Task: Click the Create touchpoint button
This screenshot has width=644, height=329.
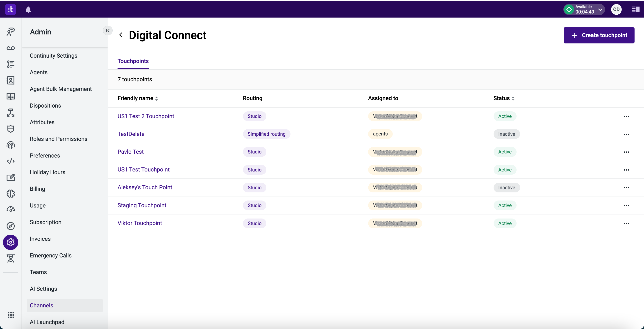Action: (599, 35)
